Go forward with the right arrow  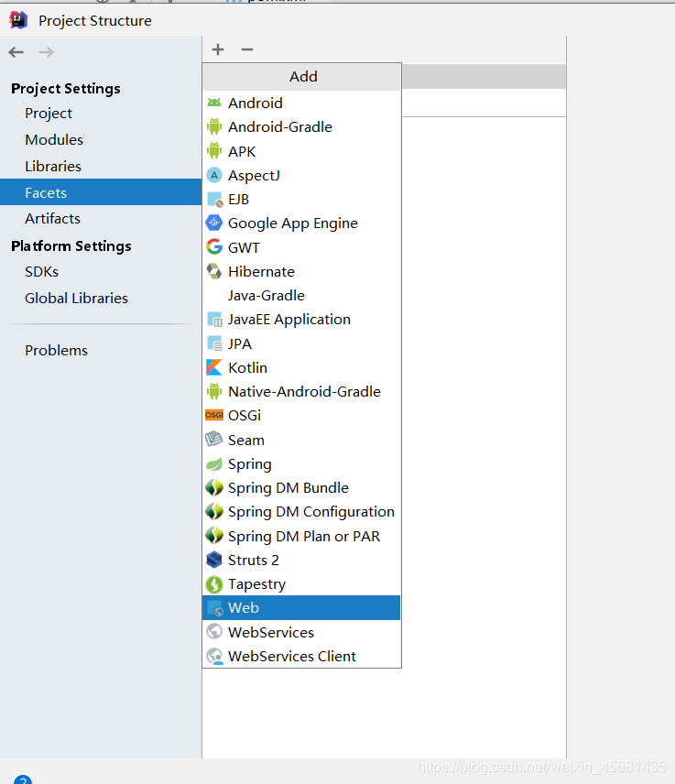tap(46, 52)
